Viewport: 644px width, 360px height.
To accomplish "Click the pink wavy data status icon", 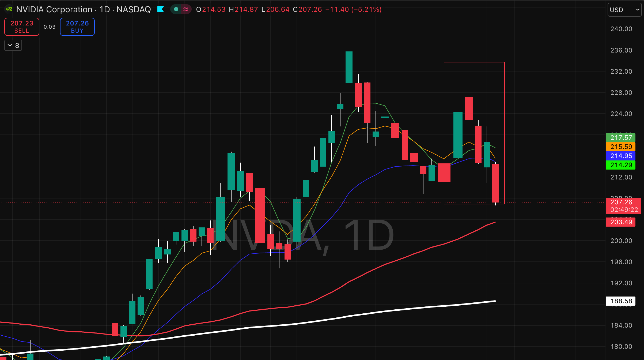I will point(186,9).
